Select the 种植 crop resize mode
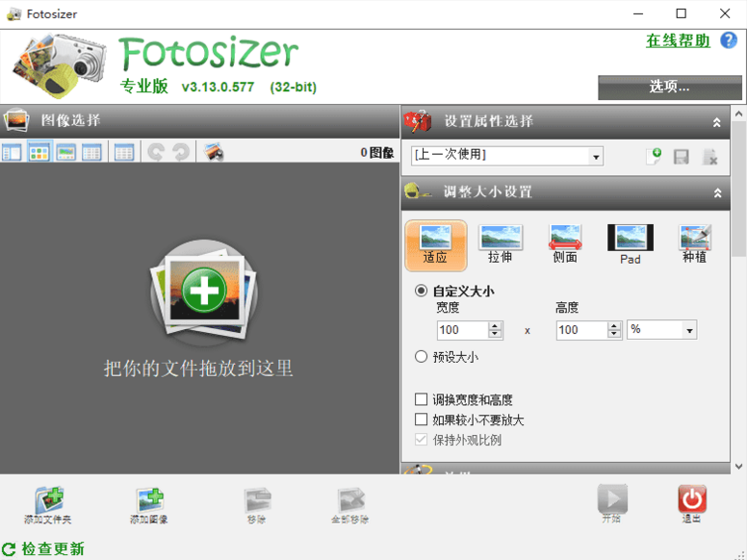This screenshot has height=560, width=747. pyautogui.click(x=695, y=244)
